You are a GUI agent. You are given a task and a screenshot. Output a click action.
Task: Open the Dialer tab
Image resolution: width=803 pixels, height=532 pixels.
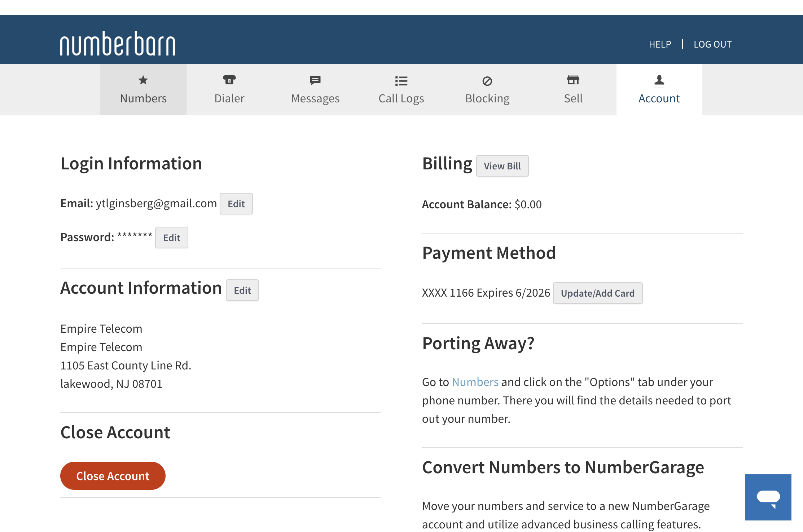[x=229, y=90]
